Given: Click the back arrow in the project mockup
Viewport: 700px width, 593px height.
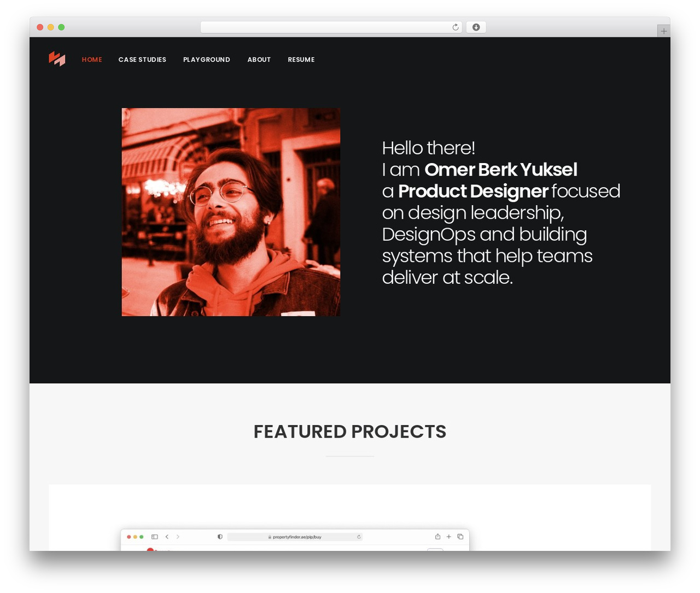Looking at the screenshot, I should (167, 537).
